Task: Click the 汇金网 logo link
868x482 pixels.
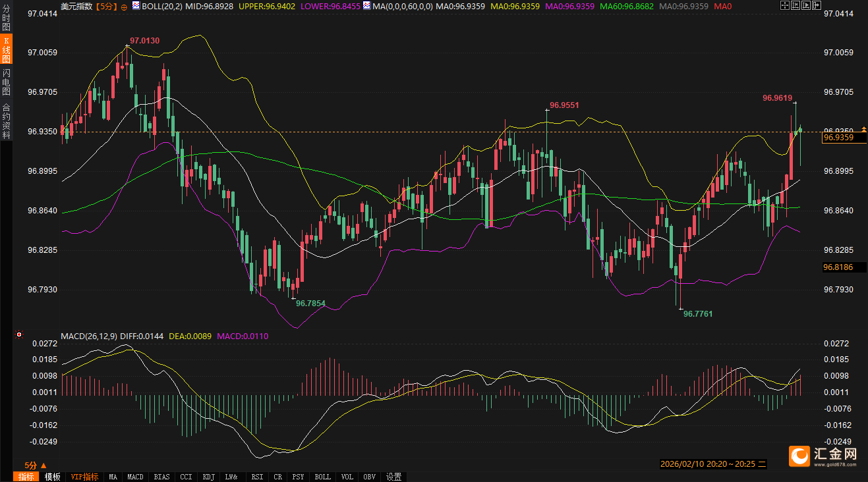Action: 823,455
